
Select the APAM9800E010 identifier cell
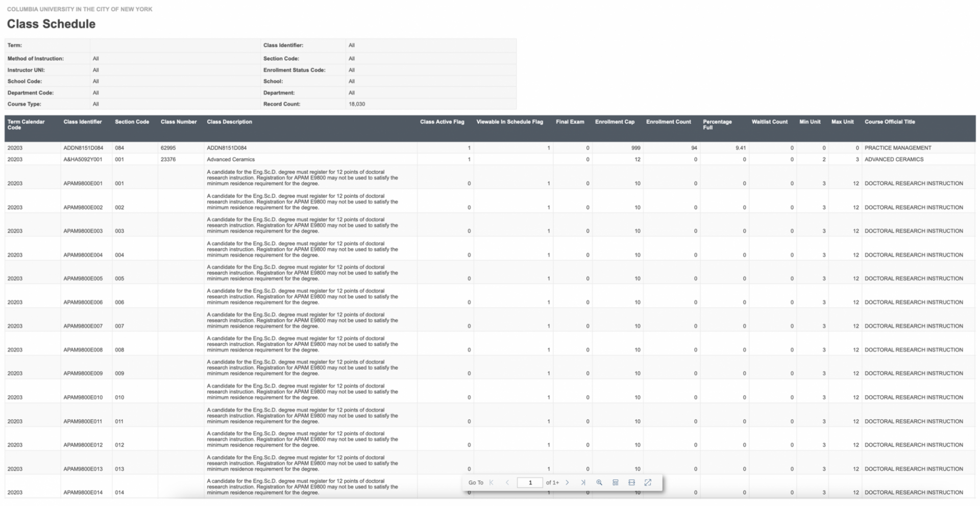tap(83, 397)
